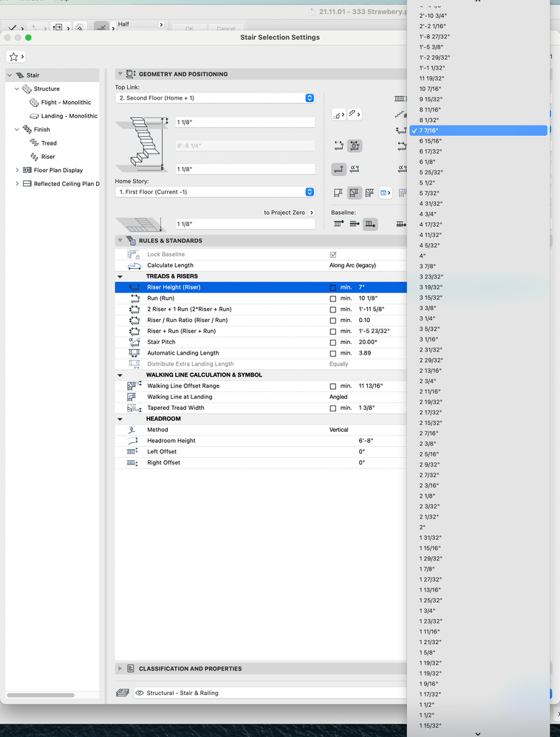Toggle the Walking Line Offset Range checkbox
This screenshot has width=560, height=737.
coord(333,386)
